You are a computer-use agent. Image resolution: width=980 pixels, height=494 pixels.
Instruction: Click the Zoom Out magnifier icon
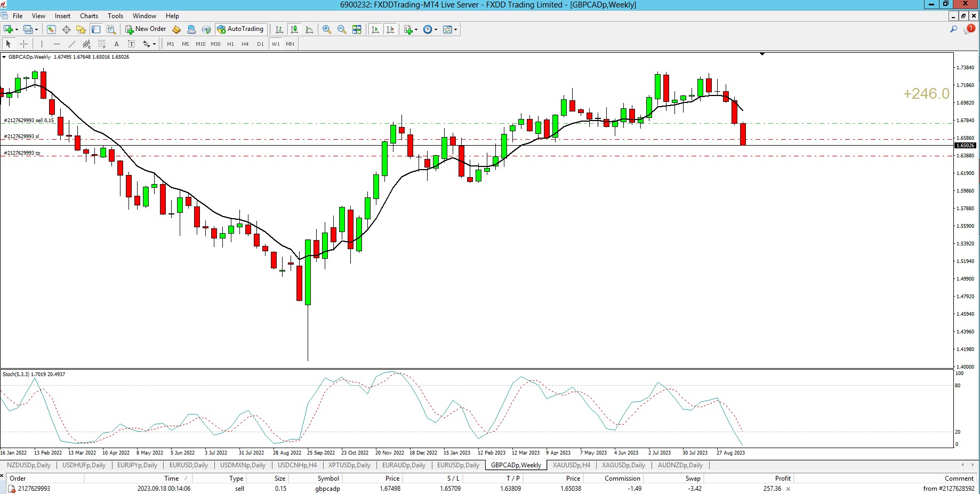[x=342, y=29]
